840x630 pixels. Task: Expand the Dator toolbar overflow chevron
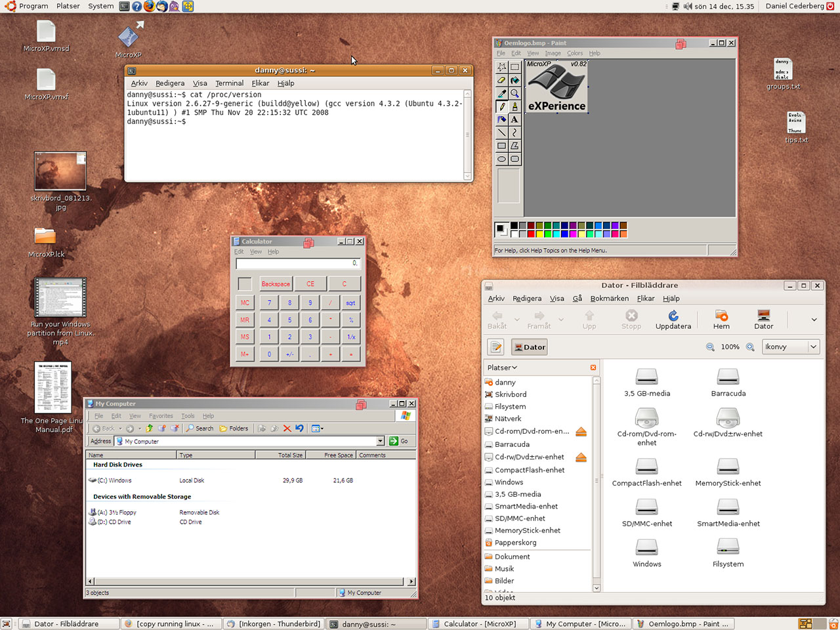[x=814, y=320]
